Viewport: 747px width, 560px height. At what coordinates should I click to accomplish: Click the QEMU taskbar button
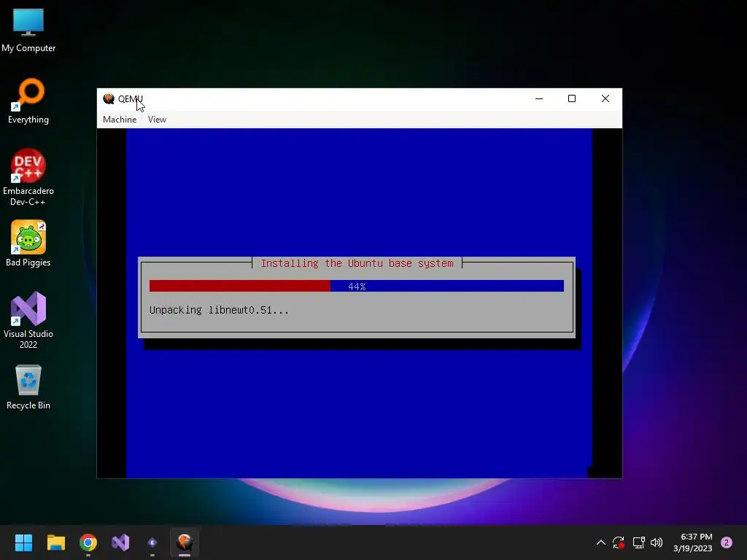pos(185,542)
